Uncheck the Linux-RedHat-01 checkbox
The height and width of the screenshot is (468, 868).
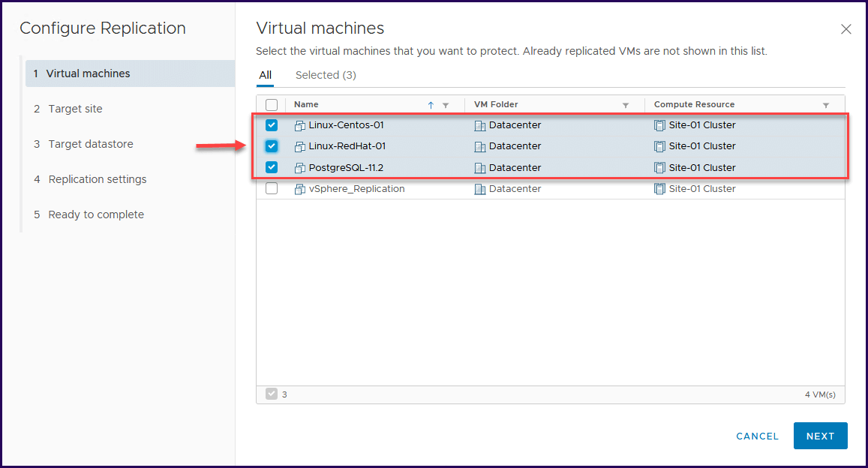272,146
